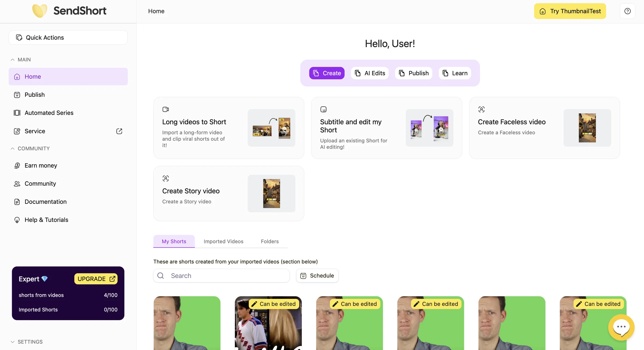Click the Documentation sidebar icon
The width and height of the screenshot is (644, 350).
[x=17, y=202]
